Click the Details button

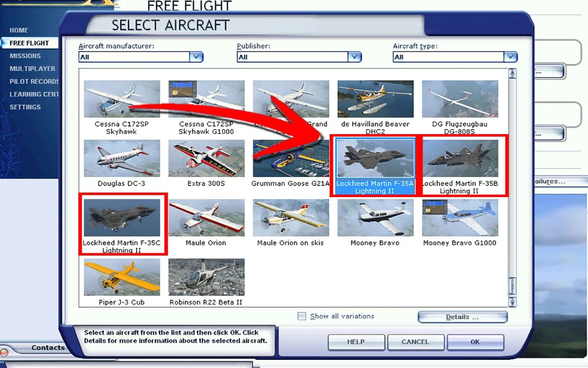[463, 317]
